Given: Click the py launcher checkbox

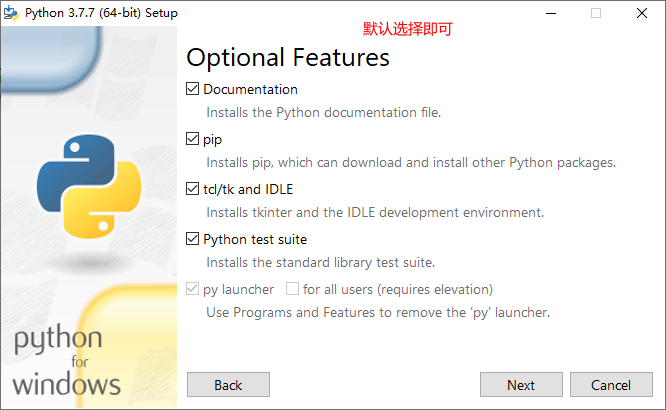Looking at the screenshot, I should 193,289.
